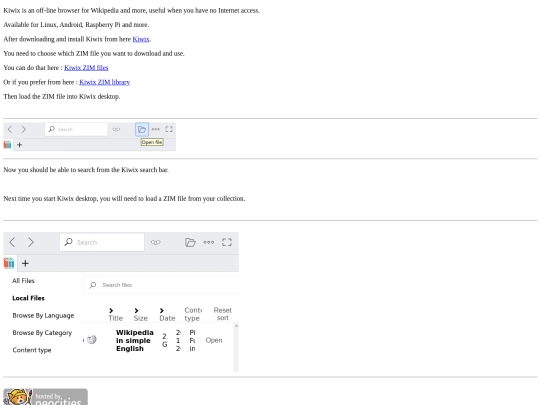Click the Open file tooltip label
The height and width of the screenshot is (405, 540).
tap(152, 142)
